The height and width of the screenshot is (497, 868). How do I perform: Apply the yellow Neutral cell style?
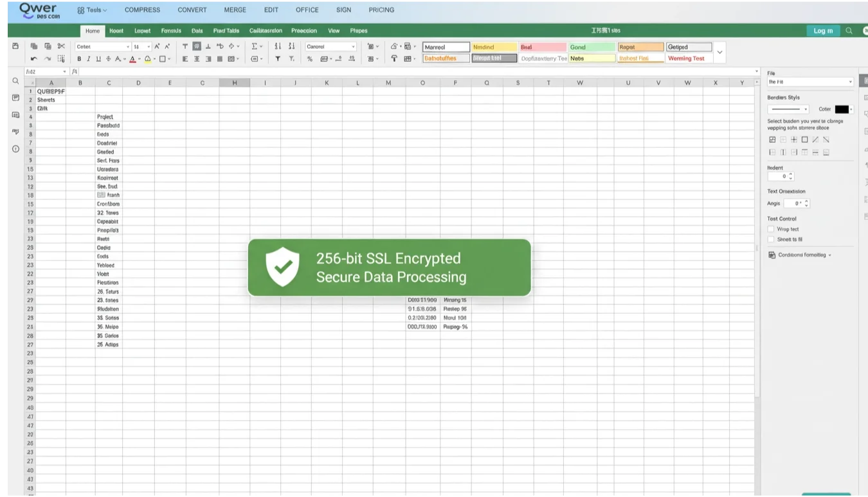point(494,47)
